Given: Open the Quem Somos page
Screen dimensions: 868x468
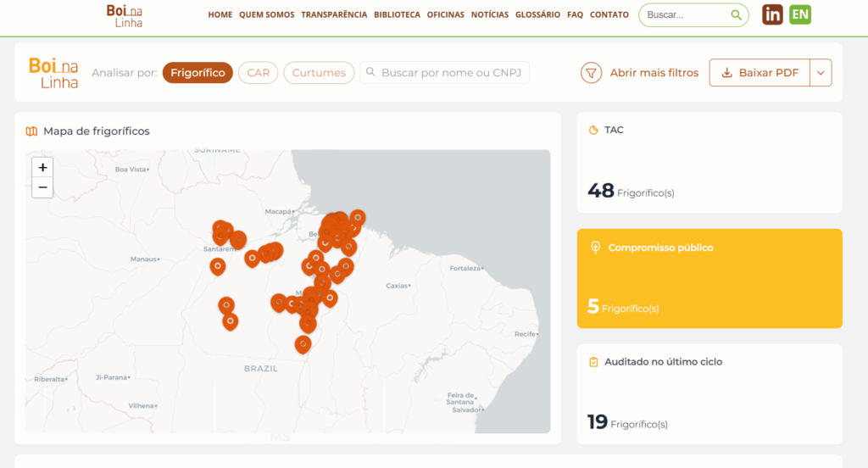Looking at the screenshot, I should click(x=266, y=15).
